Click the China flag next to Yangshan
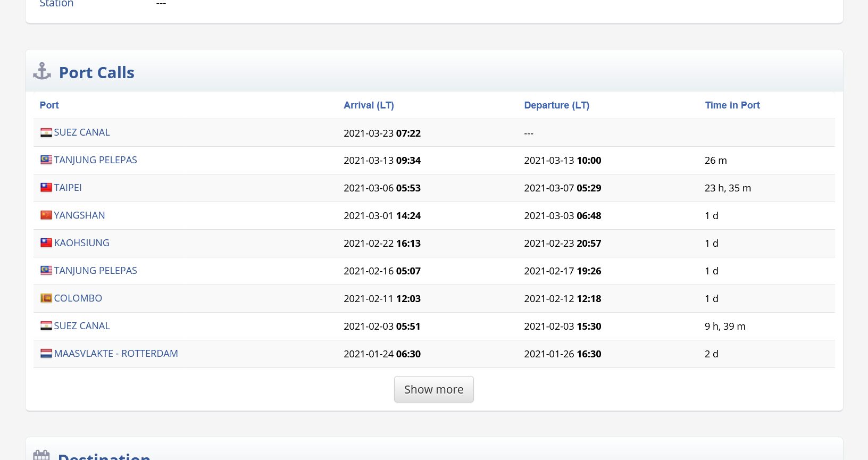868x460 pixels. (x=46, y=215)
